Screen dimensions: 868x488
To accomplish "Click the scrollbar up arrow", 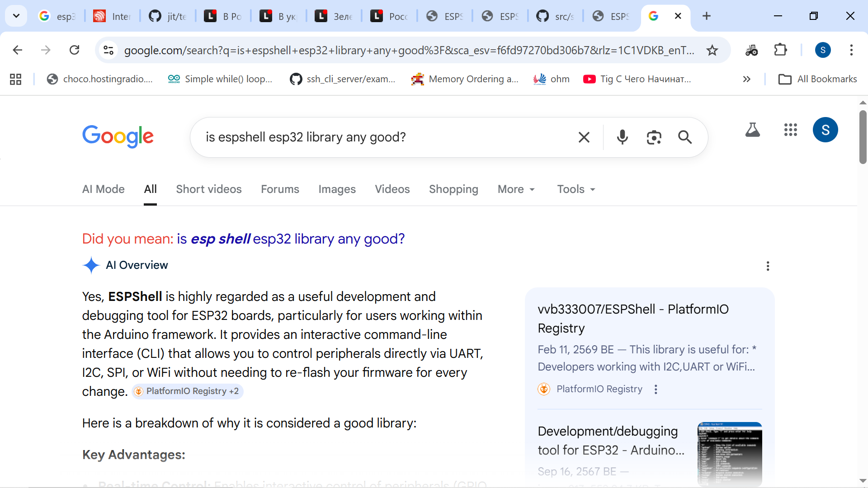I will click(863, 103).
